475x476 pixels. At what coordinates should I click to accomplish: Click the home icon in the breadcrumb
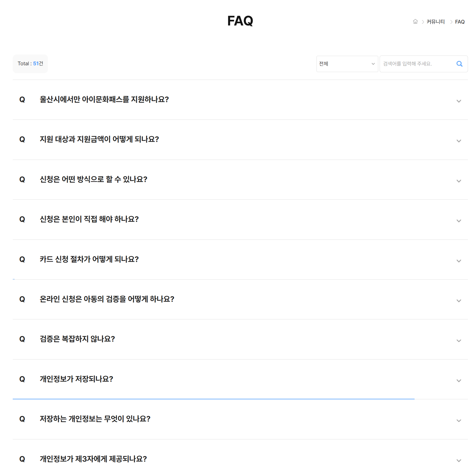pos(415,22)
